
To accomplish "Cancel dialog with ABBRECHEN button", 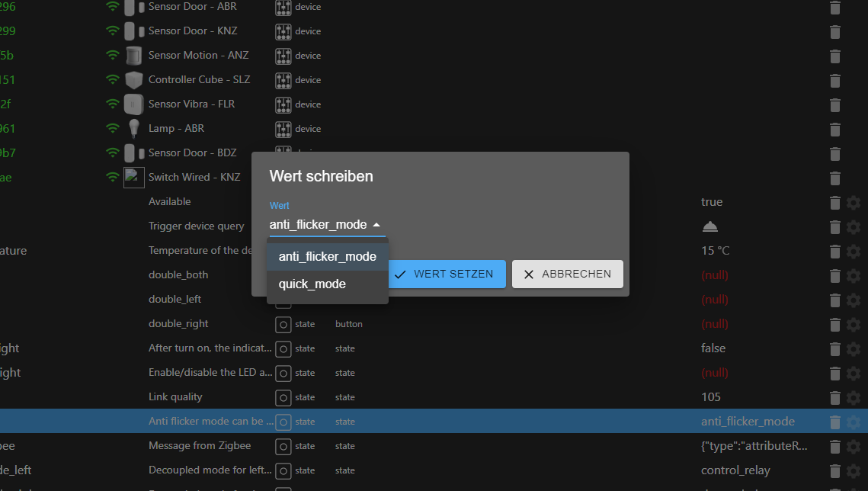I will click(568, 274).
